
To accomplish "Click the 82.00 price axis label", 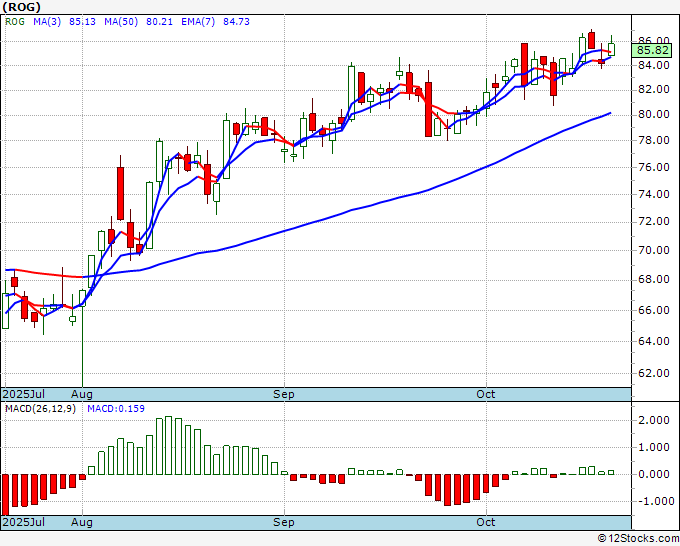I will pos(653,90).
